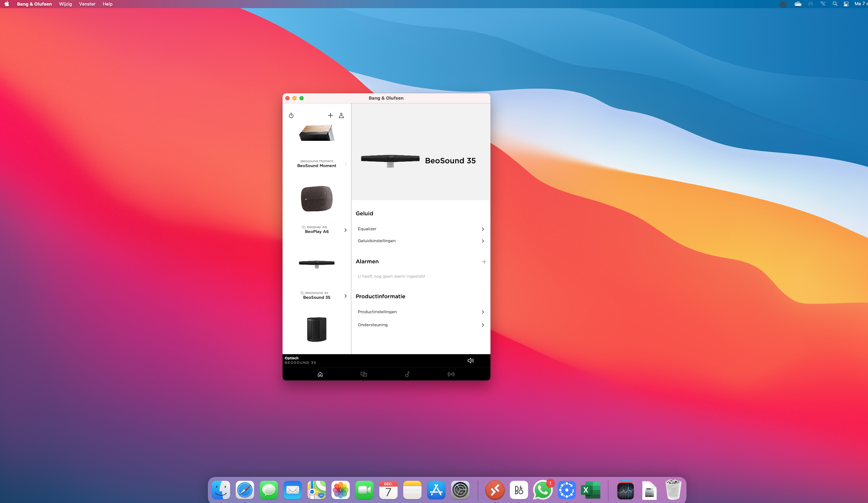The image size is (868, 503).
Task: Open Geluidsinstellingen chevron
Action: pyautogui.click(x=482, y=241)
